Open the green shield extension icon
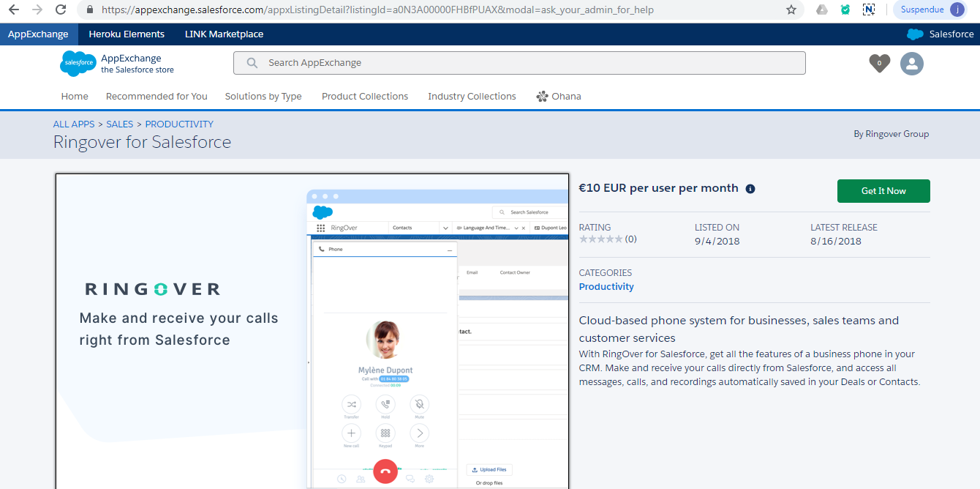980x489 pixels. [845, 10]
